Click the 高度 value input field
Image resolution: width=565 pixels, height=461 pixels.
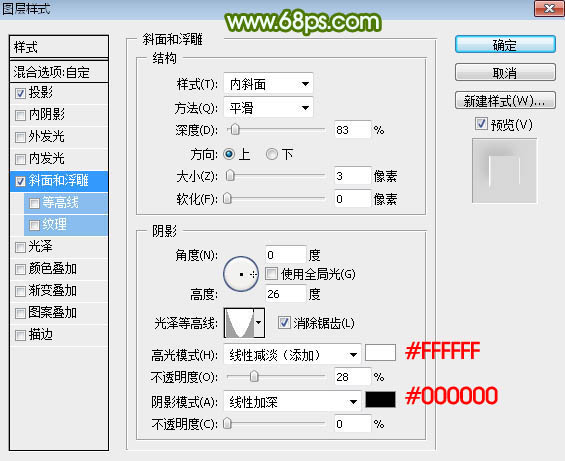(285, 294)
